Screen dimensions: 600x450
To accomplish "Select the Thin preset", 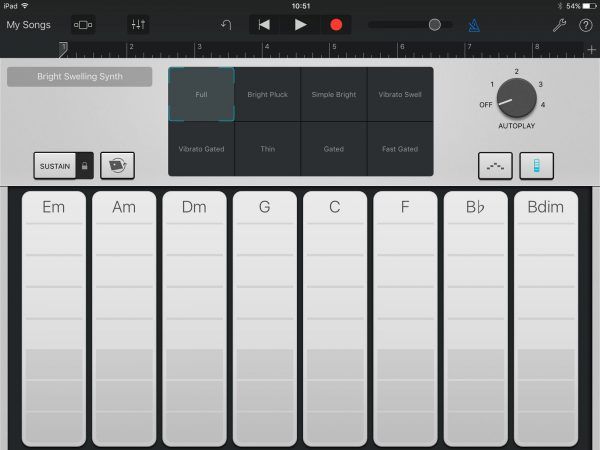I will pos(267,149).
